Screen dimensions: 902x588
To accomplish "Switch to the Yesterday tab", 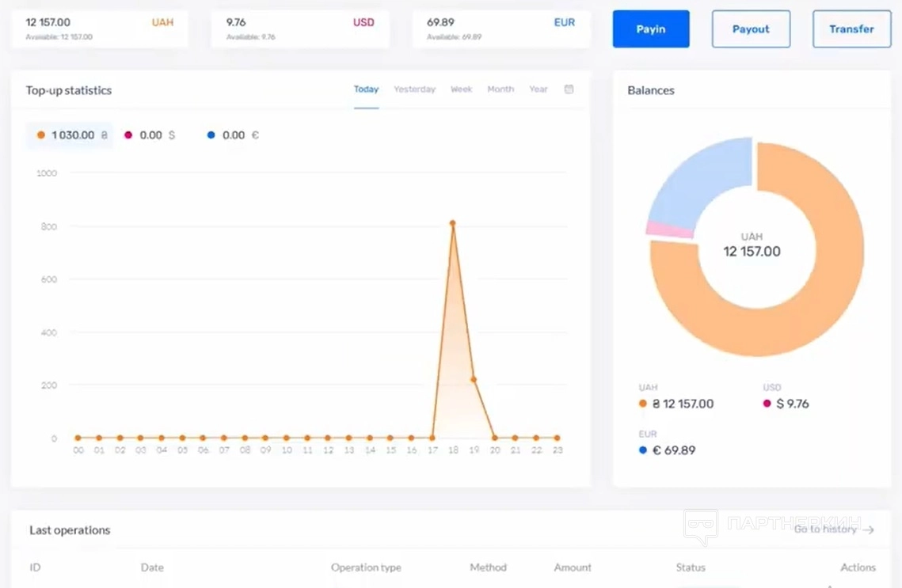I will [414, 89].
